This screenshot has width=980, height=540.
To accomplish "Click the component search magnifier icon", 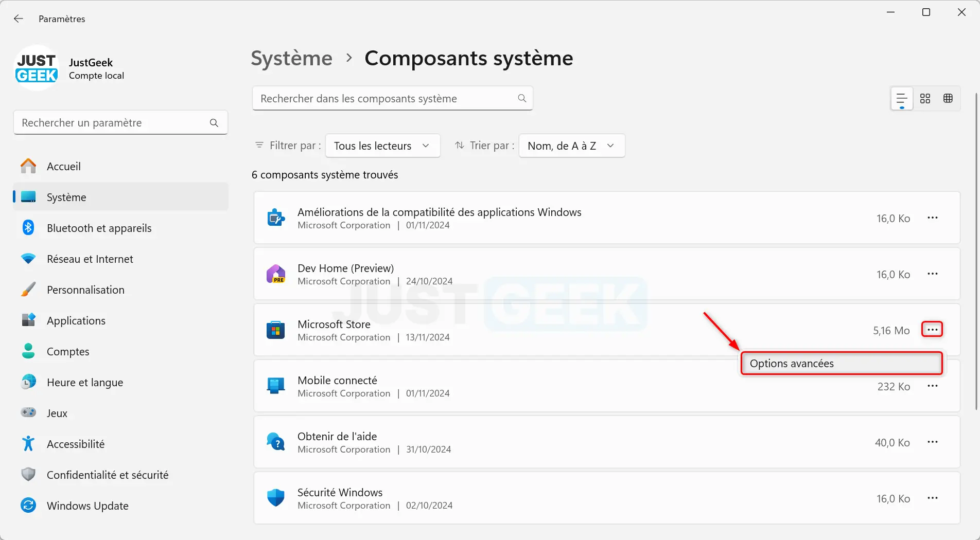I will (x=522, y=98).
